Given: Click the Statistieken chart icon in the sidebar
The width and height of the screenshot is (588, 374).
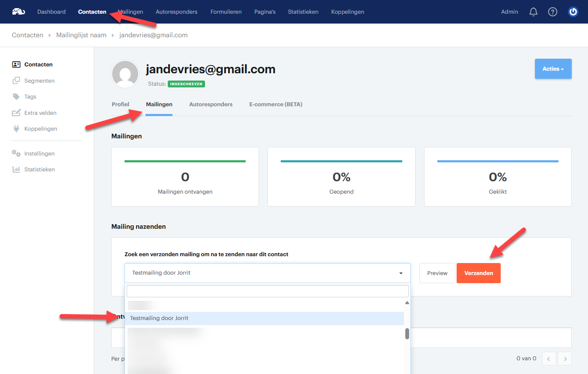Looking at the screenshot, I should tap(16, 169).
